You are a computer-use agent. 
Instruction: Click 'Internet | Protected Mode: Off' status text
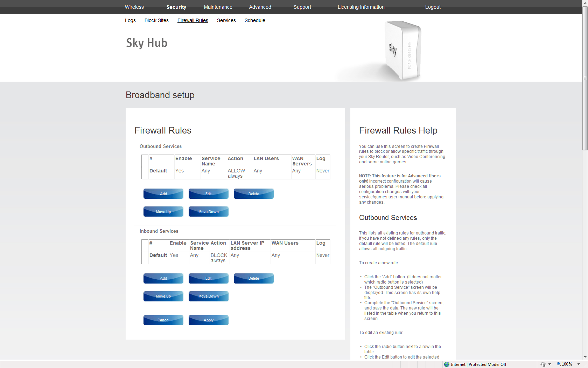pyautogui.click(x=478, y=364)
